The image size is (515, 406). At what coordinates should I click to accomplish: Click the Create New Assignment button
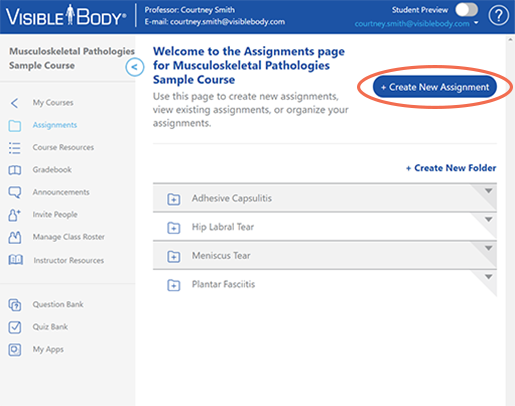tap(435, 87)
